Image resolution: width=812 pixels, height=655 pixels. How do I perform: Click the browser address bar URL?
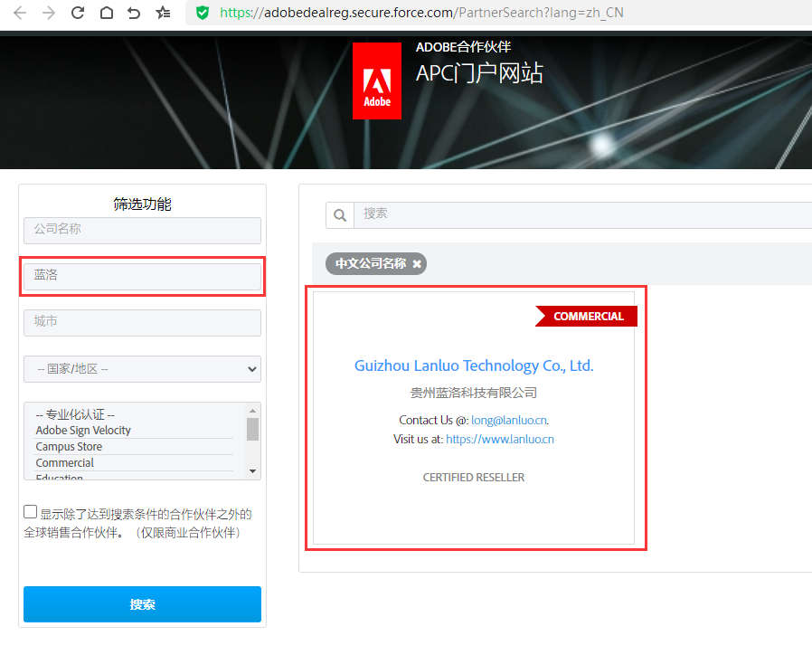point(421,13)
